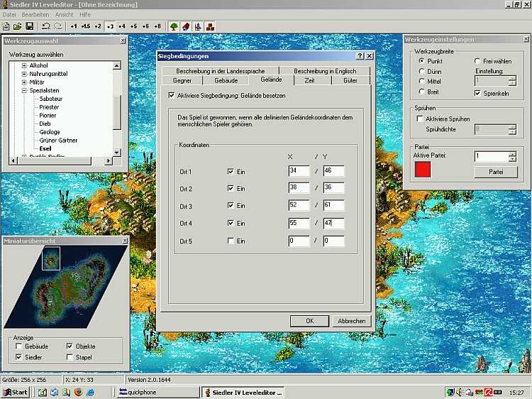Open the Bearbeiten menu
Screen dimensions: 532x399
35,15
